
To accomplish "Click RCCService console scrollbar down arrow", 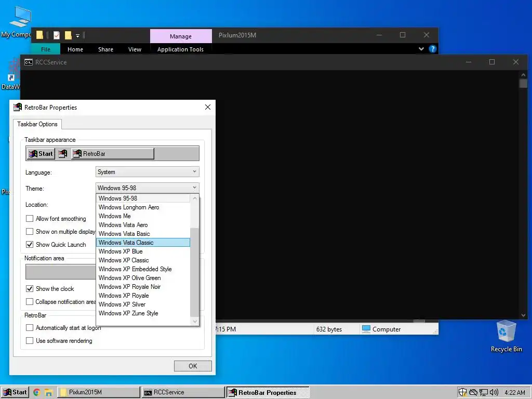I will pos(523,315).
